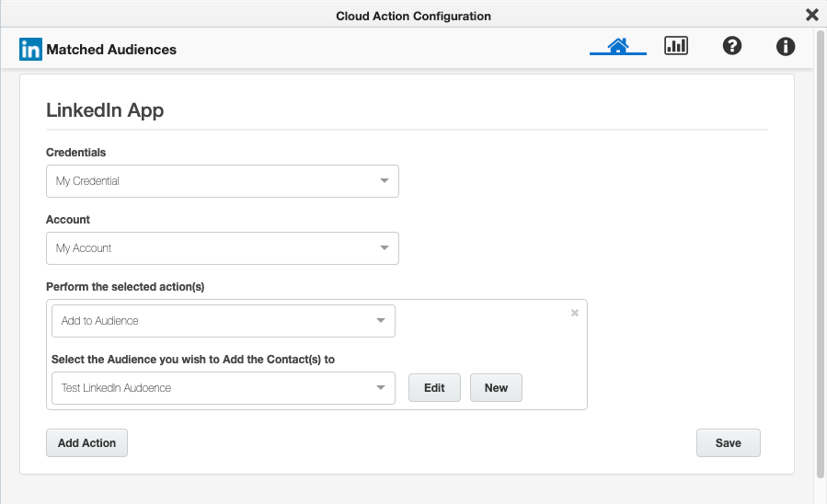827x504 pixels.
Task: Expand the My Account dropdown
Action: (222, 248)
